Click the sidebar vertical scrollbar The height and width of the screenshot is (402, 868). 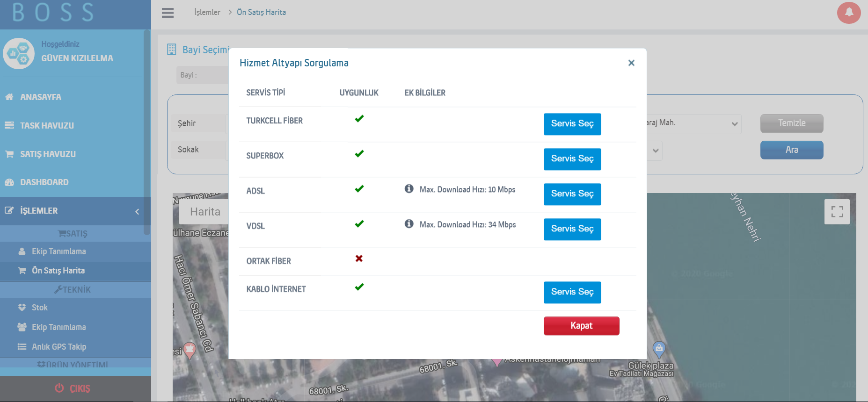click(x=147, y=133)
